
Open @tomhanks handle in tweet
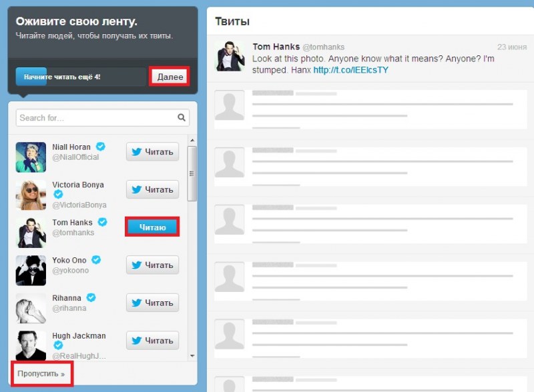pos(324,47)
